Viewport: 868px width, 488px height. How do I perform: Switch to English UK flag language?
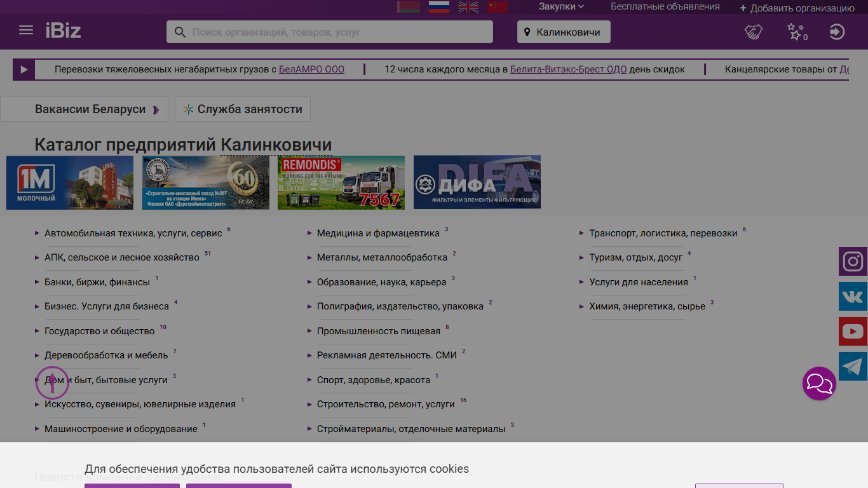[x=469, y=7]
